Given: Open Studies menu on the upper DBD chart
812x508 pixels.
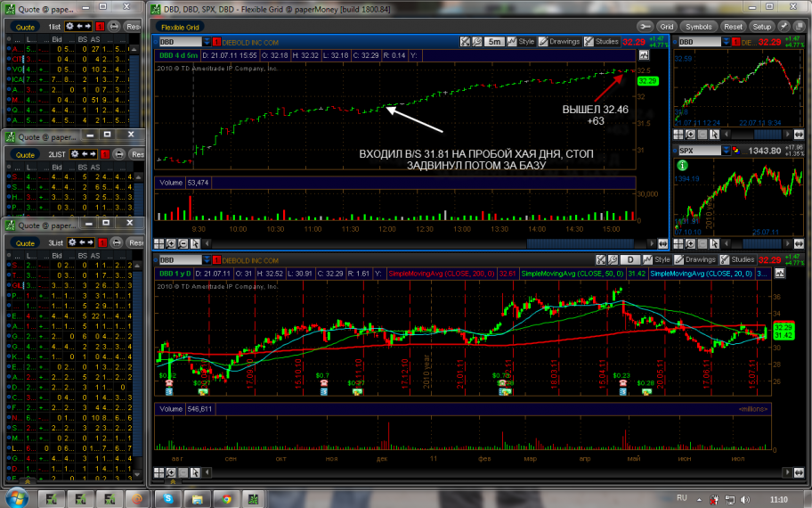Looking at the screenshot, I should (601, 42).
